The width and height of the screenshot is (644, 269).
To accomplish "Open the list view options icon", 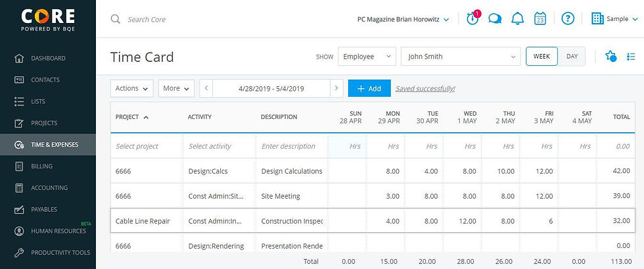I will (631, 57).
